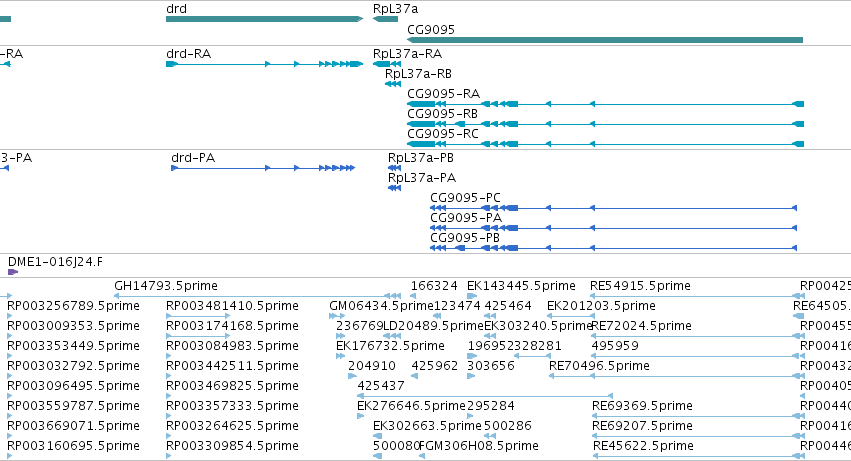This screenshot has height=461, width=851.
Task: Select the RP003469825.5prime EST label
Action: click(x=232, y=386)
